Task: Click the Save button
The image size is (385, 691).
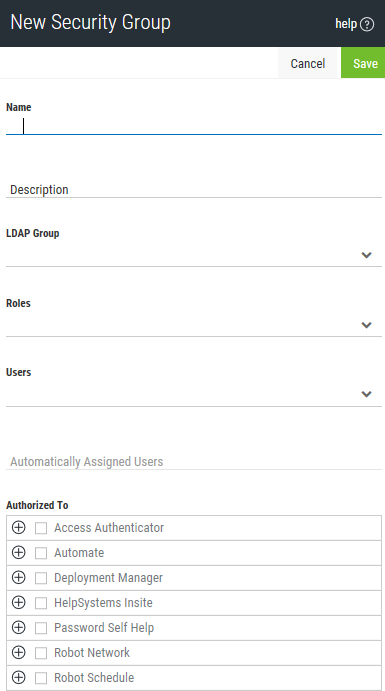Action: tap(363, 63)
